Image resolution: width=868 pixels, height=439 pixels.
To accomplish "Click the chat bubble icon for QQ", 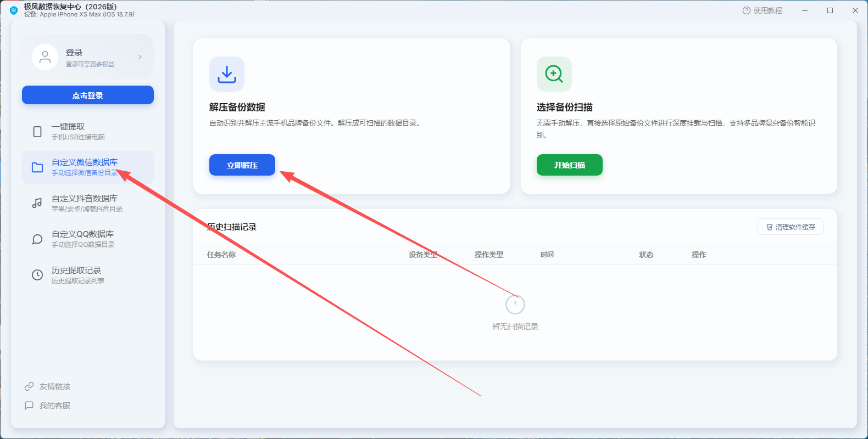I will [x=37, y=239].
